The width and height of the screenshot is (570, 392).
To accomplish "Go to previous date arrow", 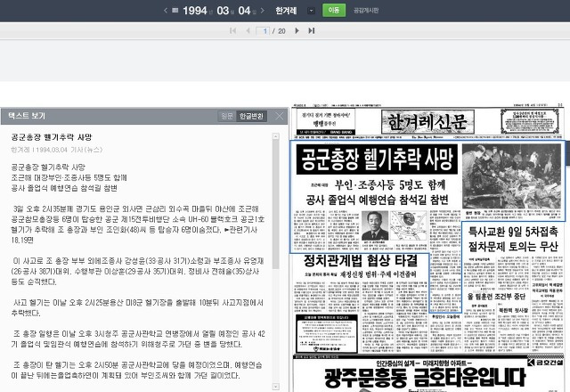I will click(166, 11).
